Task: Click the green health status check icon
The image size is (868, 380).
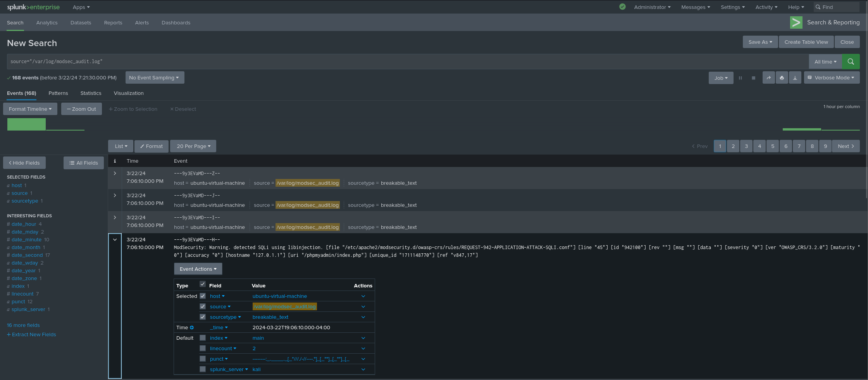Action: (x=622, y=7)
